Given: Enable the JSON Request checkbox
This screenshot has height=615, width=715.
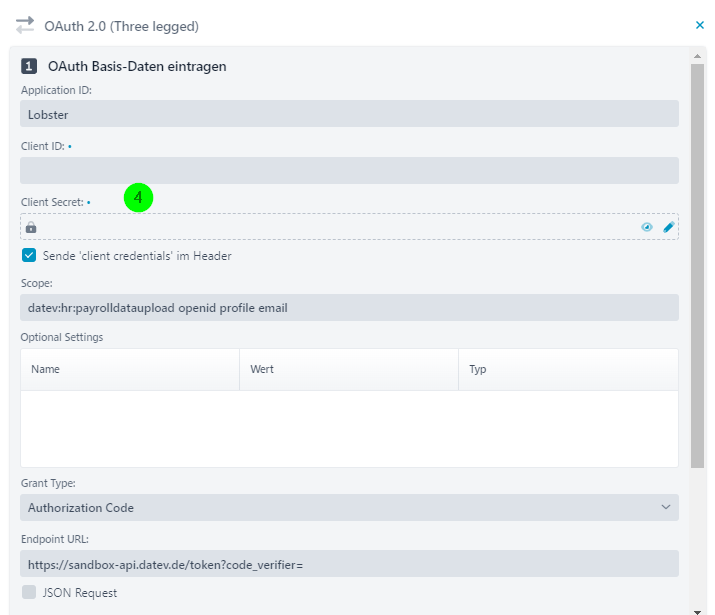Looking at the screenshot, I should pos(29,592).
